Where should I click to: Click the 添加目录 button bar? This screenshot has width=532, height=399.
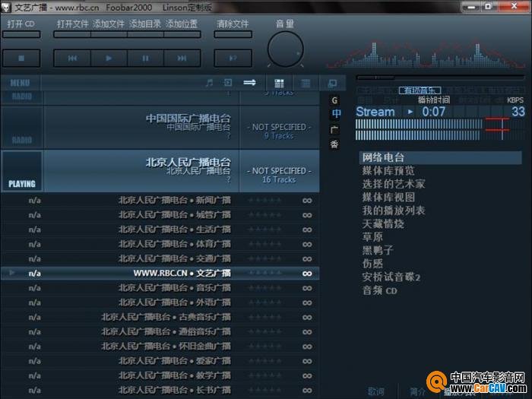pos(146,34)
